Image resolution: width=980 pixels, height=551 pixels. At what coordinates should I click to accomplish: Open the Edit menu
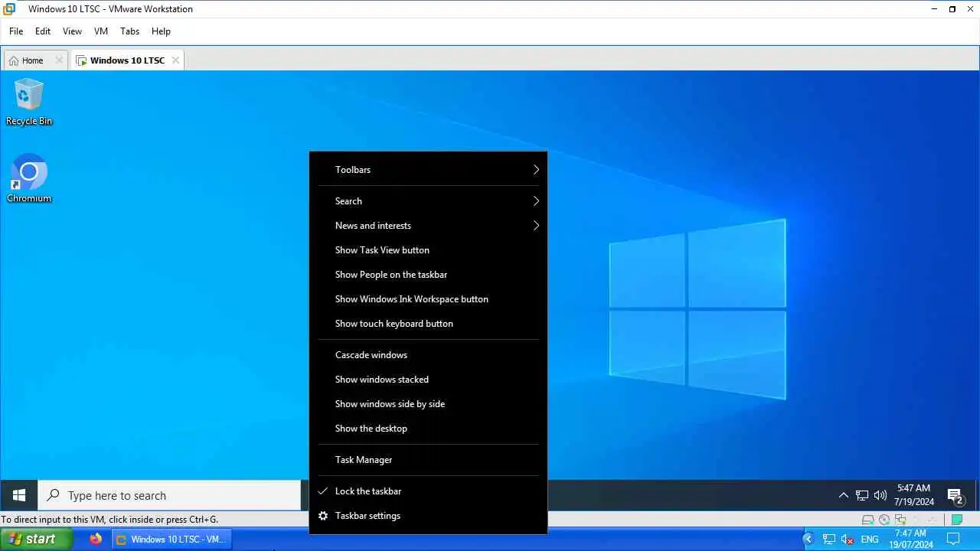[43, 31]
